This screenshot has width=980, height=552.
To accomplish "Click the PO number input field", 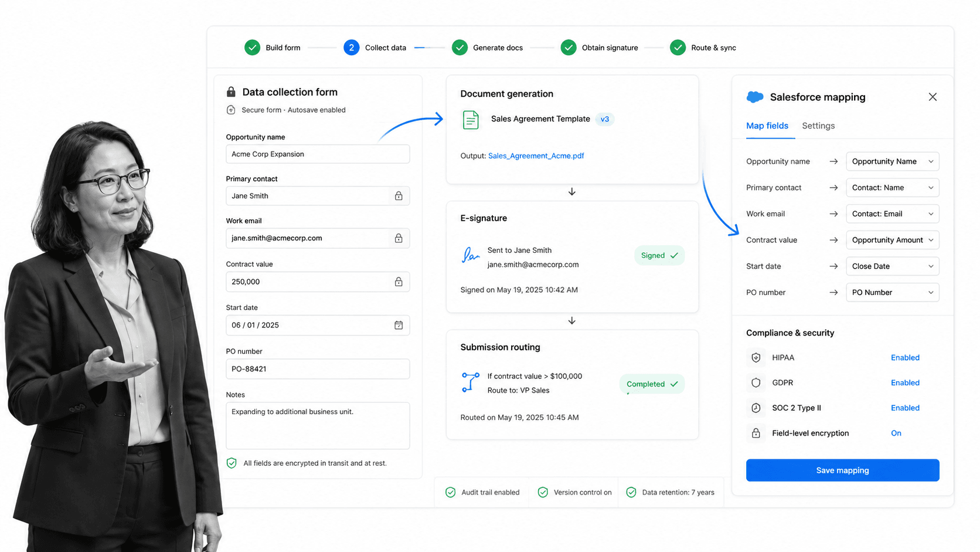I will tap(318, 369).
